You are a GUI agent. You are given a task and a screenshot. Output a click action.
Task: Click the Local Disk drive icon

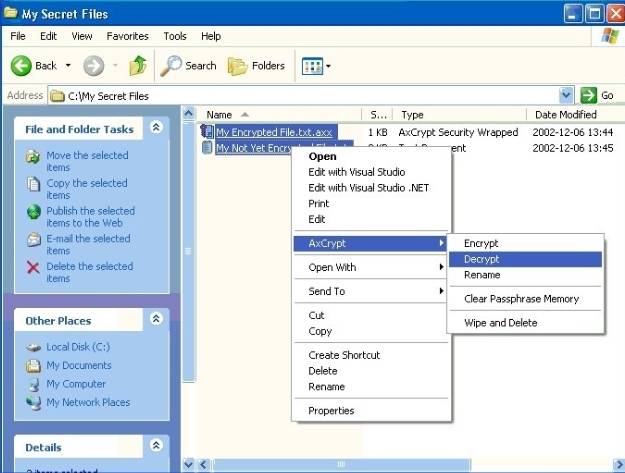tap(33, 347)
